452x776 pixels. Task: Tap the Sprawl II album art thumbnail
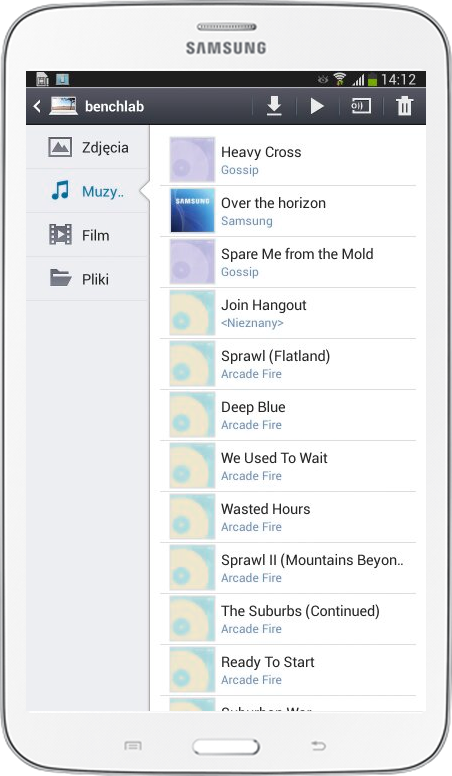pos(192,568)
